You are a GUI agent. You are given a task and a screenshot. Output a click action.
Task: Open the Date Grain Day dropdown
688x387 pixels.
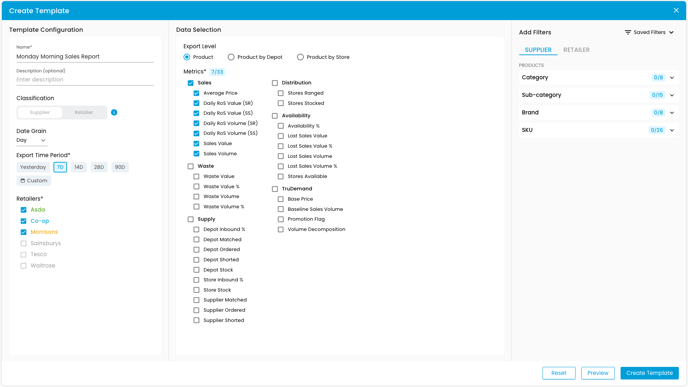click(31, 140)
